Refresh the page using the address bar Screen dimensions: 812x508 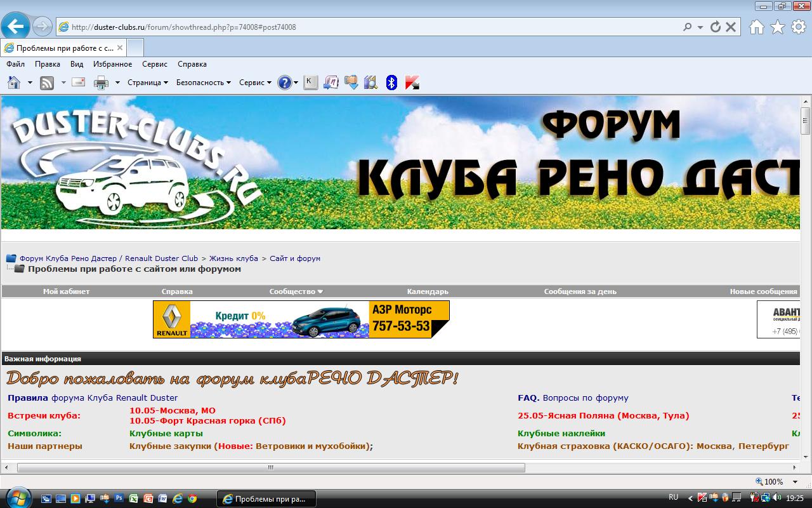coord(716,27)
